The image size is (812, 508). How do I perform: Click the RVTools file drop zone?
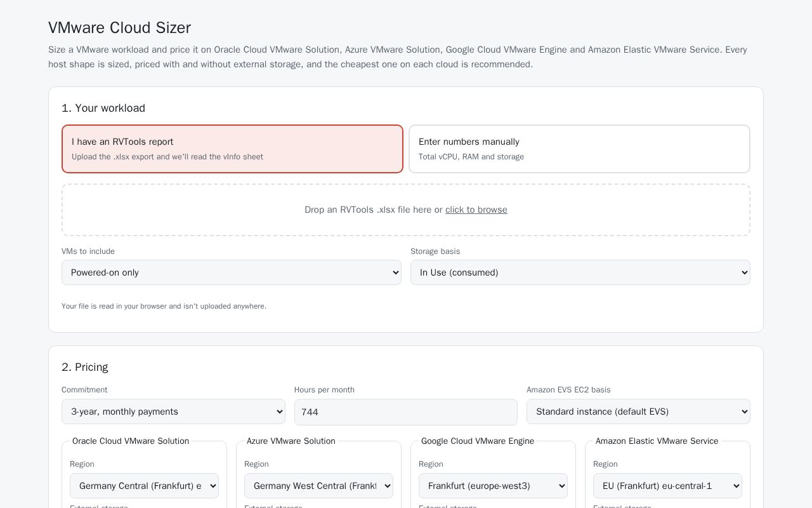pos(406,210)
